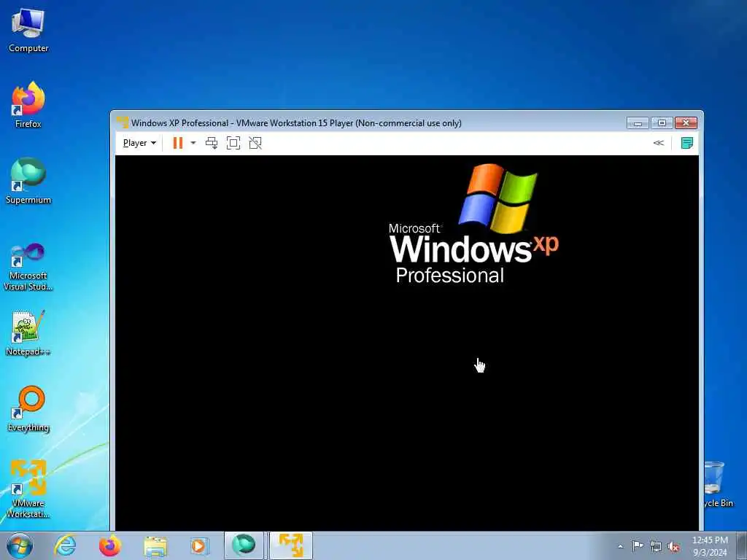Maximize the VMware Player window
This screenshot has width=747, height=560.
pyautogui.click(x=662, y=123)
